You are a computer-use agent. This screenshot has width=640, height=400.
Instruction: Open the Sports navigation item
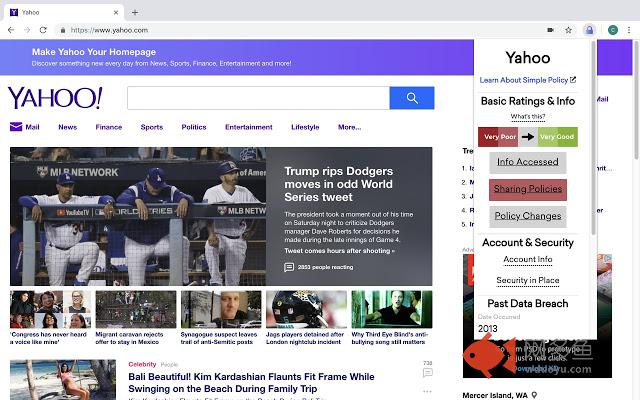pos(151,127)
